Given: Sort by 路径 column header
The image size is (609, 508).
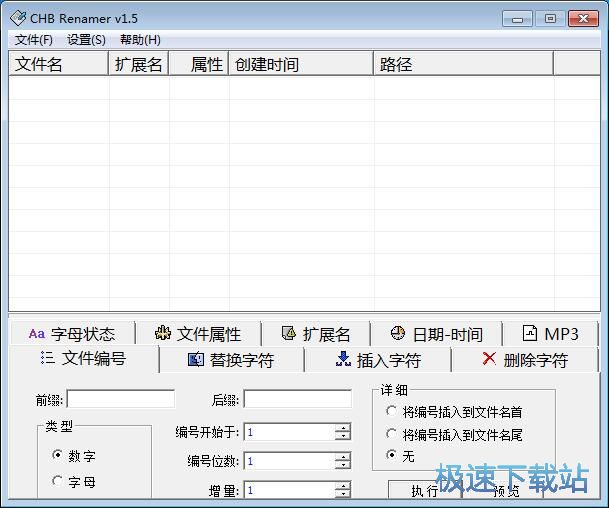Looking at the screenshot, I should tap(463, 63).
